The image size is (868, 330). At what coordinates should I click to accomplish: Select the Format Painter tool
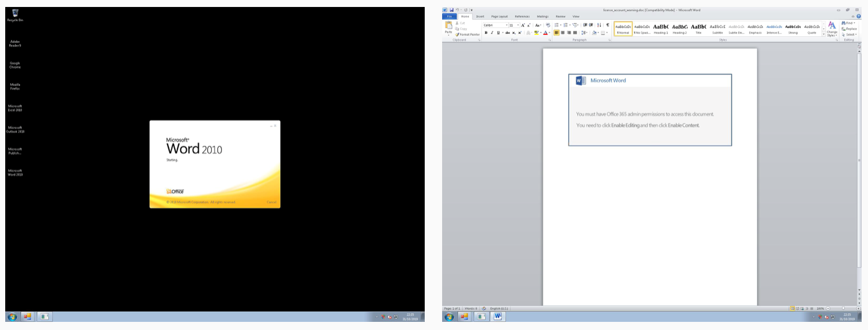click(468, 34)
